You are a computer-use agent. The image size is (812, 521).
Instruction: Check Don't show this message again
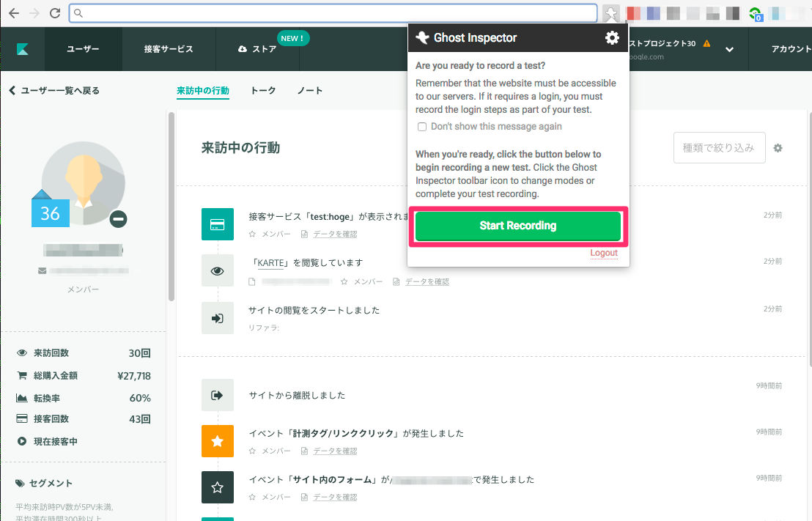(422, 127)
